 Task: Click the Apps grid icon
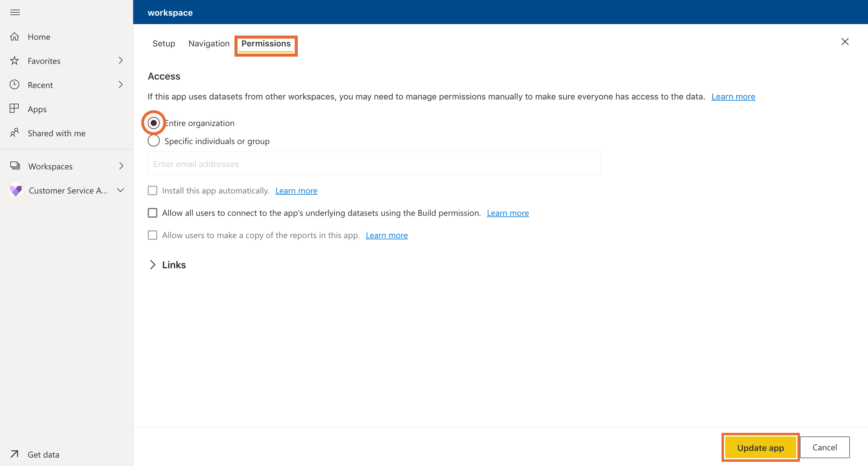tap(15, 109)
